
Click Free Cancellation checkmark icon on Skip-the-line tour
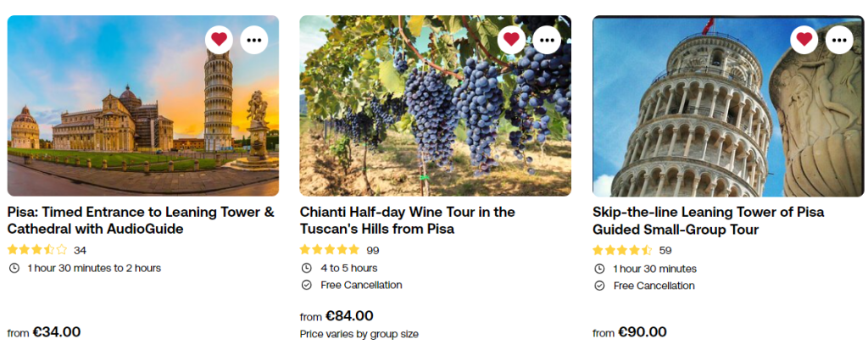598,286
